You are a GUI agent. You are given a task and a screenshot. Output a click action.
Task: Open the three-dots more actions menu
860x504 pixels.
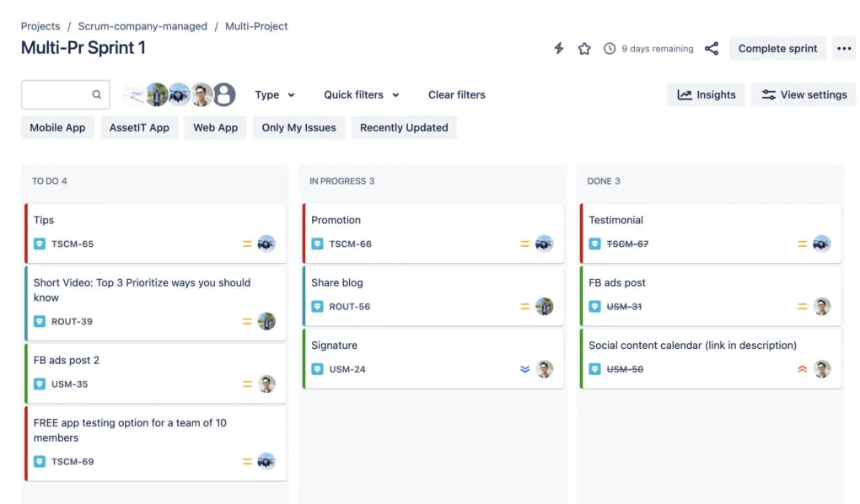844,48
